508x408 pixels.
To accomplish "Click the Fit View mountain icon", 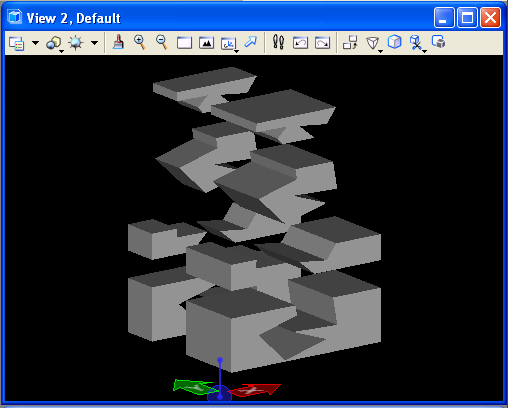I will (206, 43).
